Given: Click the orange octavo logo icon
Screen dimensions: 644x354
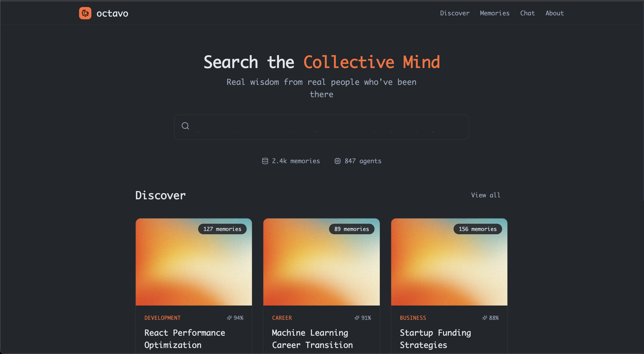Looking at the screenshot, I should pos(85,13).
